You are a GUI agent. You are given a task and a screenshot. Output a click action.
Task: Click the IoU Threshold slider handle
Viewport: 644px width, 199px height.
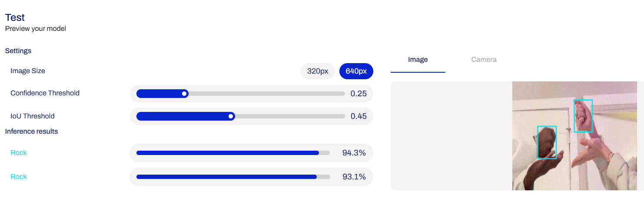(232, 116)
